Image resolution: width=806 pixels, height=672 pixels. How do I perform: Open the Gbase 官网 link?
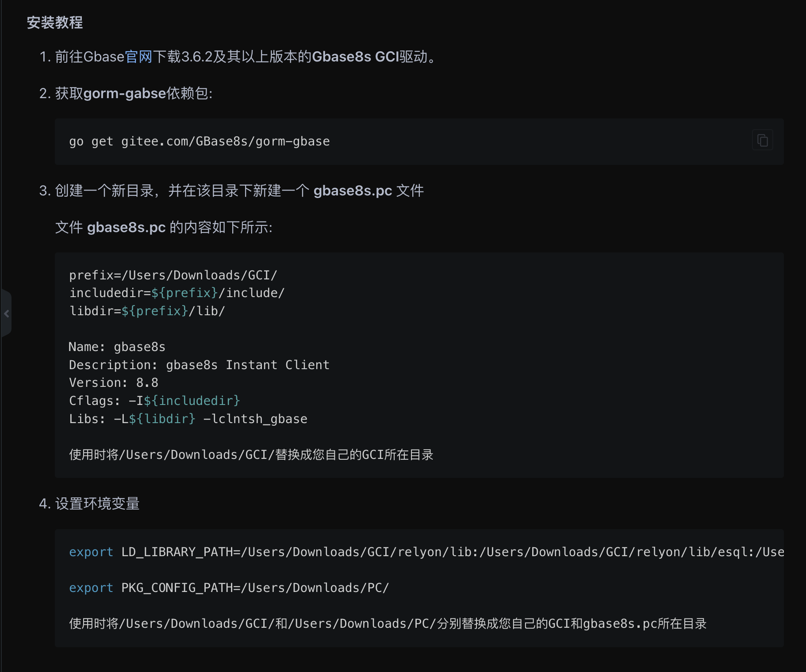point(138,57)
